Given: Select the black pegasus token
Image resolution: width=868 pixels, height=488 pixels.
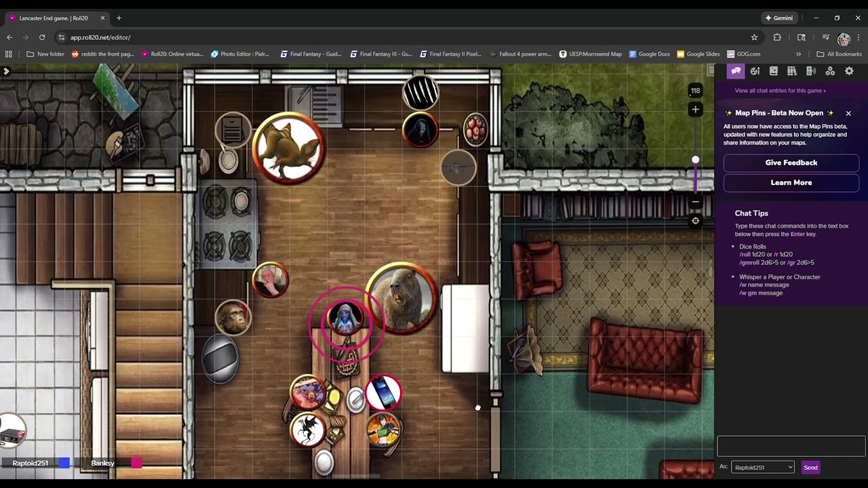Looking at the screenshot, I should tap(308, 430).
